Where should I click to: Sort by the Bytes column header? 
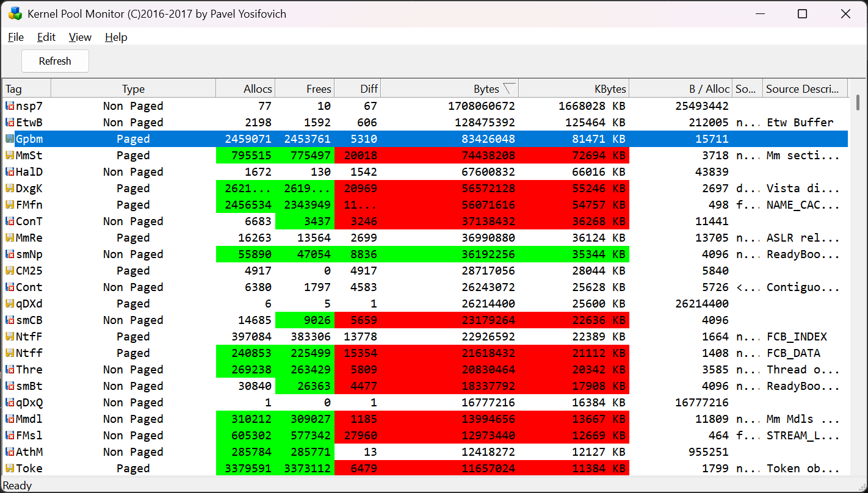[449, 89]
